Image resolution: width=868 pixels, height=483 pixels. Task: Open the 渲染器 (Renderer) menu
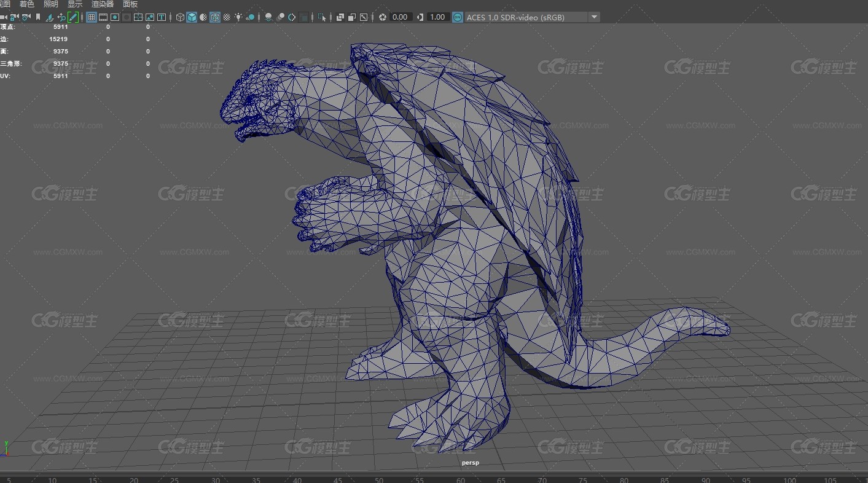click(x=103, y=4)
